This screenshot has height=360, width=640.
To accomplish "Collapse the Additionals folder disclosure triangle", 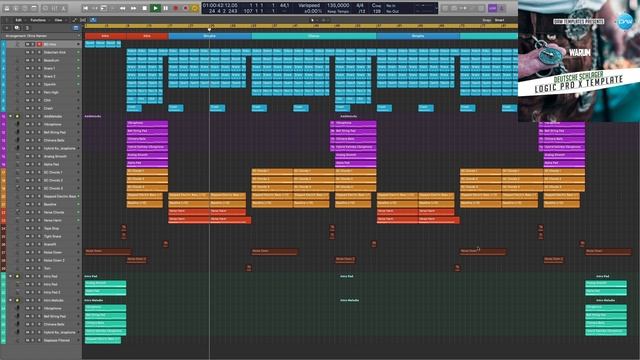I will pos(10,116).
